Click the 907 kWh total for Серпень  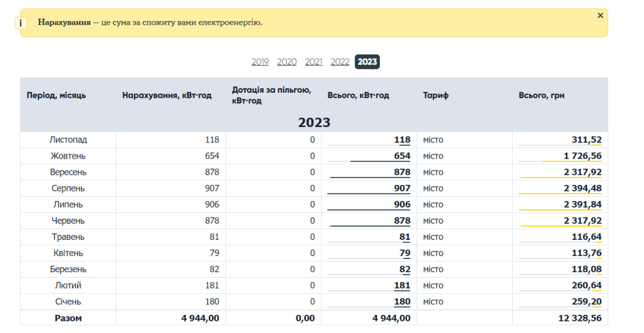[x=402, y=188]
